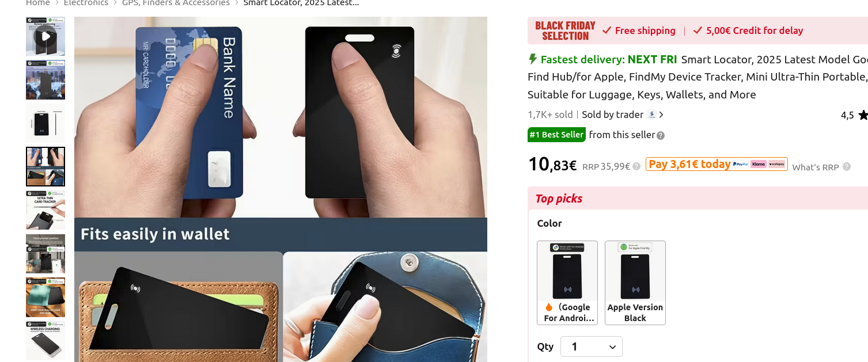Click the #1 Best Seller badge

[556, 135]
